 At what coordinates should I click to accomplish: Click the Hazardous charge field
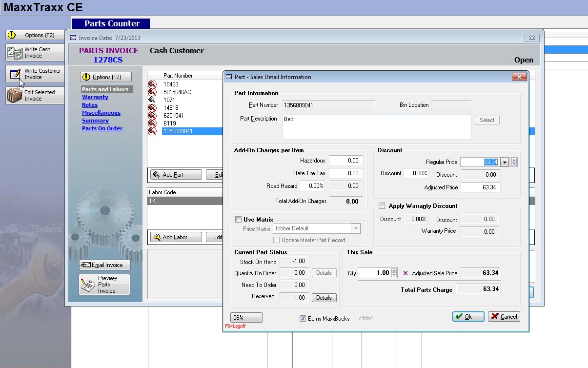pyautogui.click(x=345, y=161)
